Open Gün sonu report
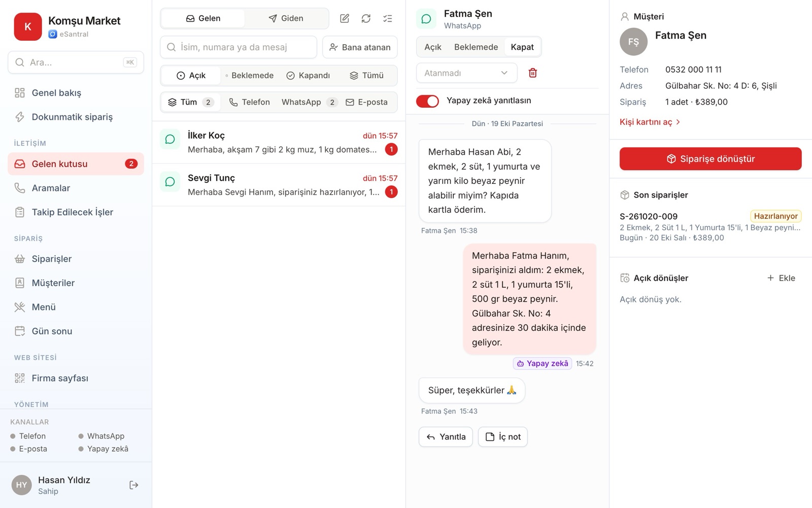The width and height of the screenshot is (812, 508). [76, 331]
